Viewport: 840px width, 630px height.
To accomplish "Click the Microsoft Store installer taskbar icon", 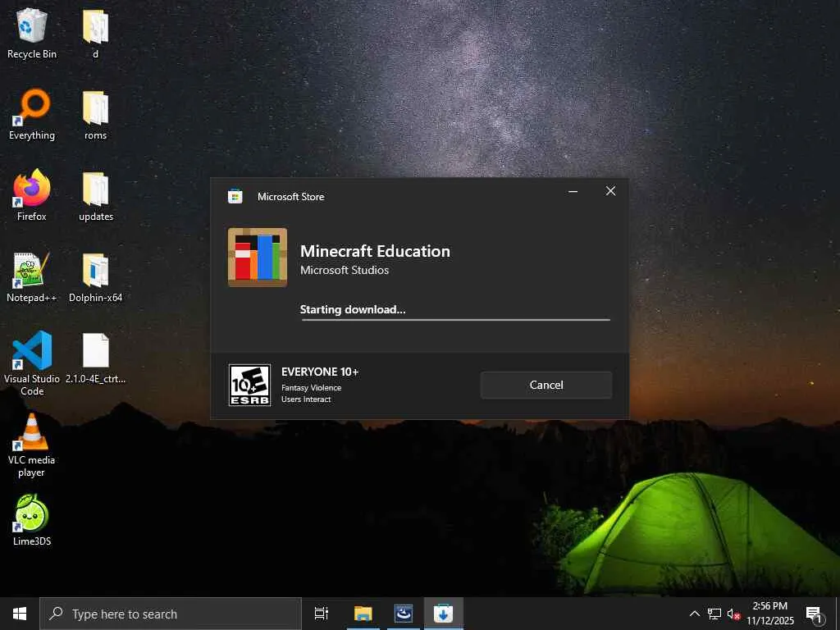I will (443, 614).
